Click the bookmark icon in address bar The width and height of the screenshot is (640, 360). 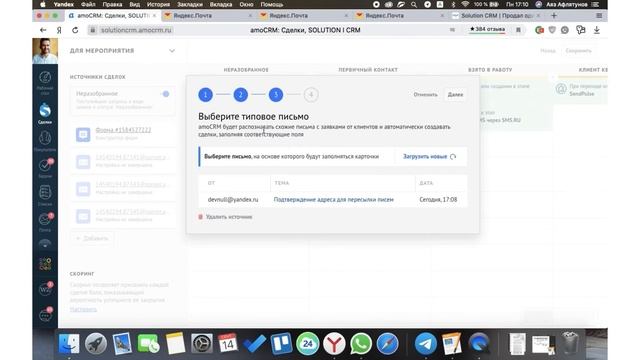(x=518, y=30)
